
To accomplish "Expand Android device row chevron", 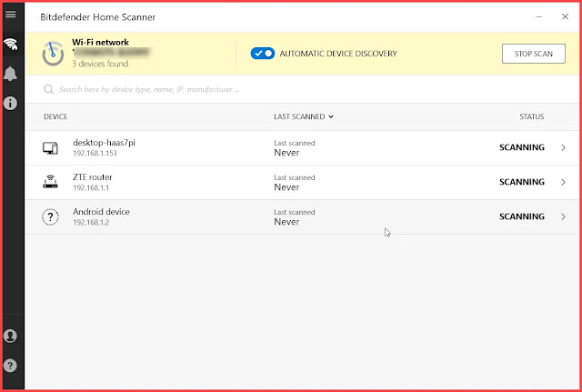I will (564, 216).
